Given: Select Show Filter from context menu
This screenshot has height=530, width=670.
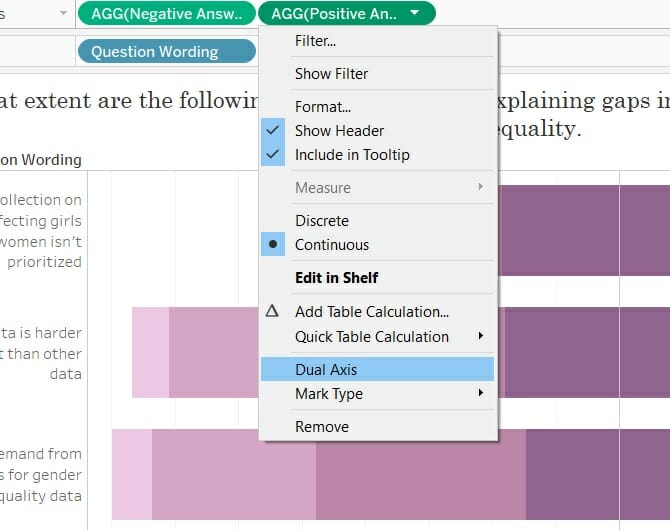Looking at the screenshot, I should tap(331, 74).
